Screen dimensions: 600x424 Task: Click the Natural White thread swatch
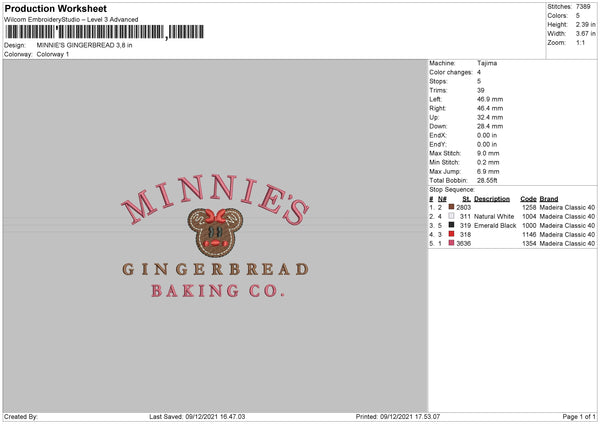[451, 216]
